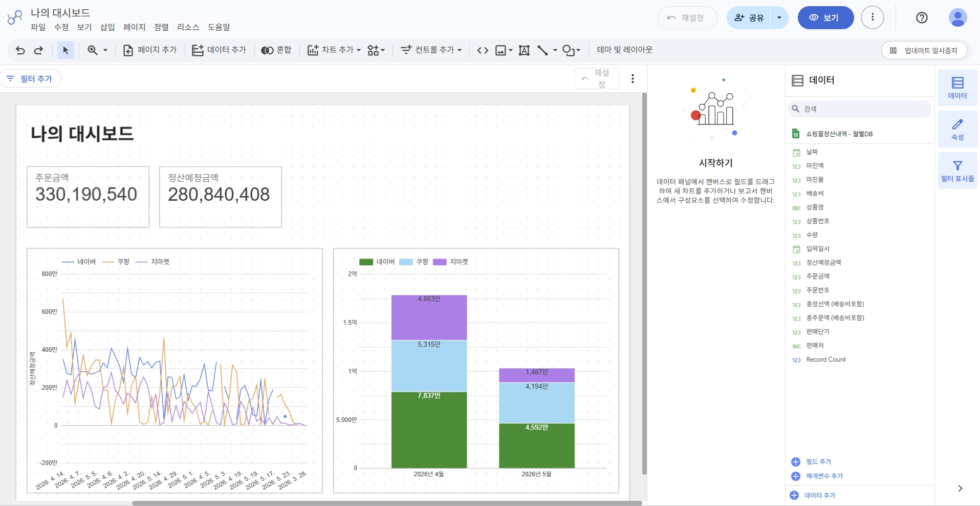Select the line drawing tool
Viewport: 980px width, 506px height.
pyautogui.click(x=543, y=50)
